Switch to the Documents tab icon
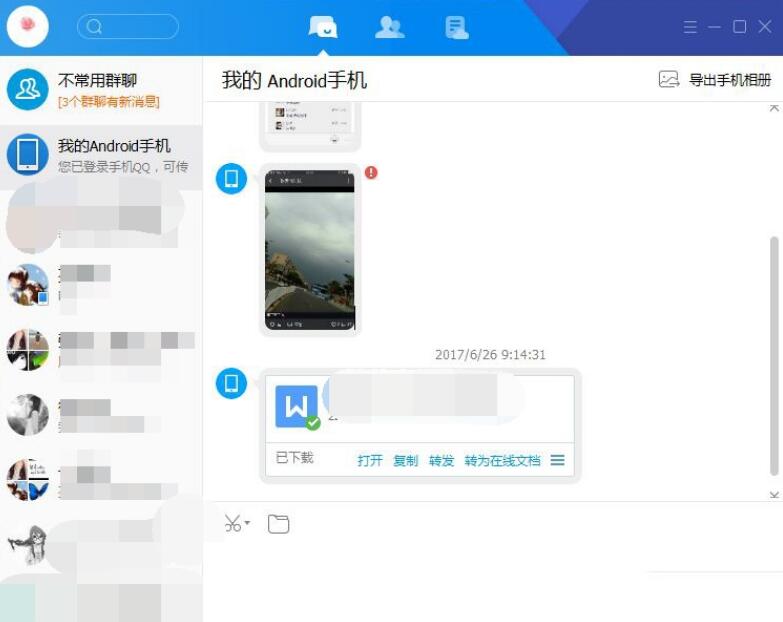This screenshot has height=622, width=783. coord(456,27)
